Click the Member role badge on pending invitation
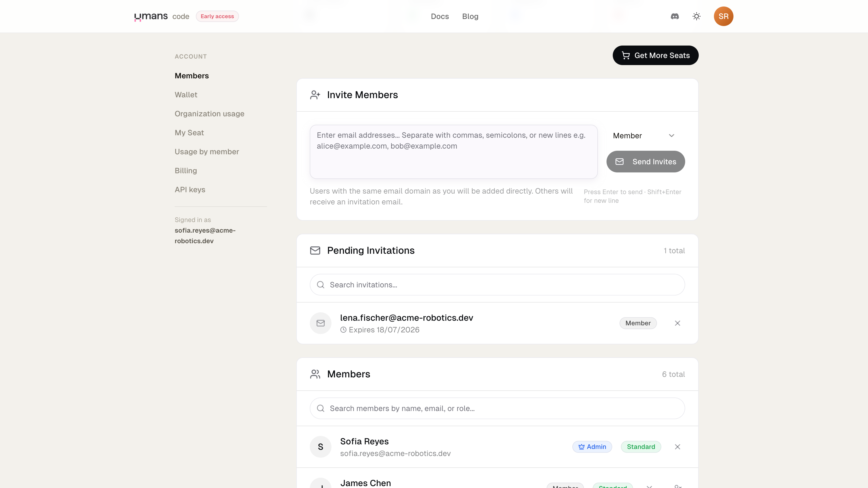 pyautogui.click(x=638, y=323)
